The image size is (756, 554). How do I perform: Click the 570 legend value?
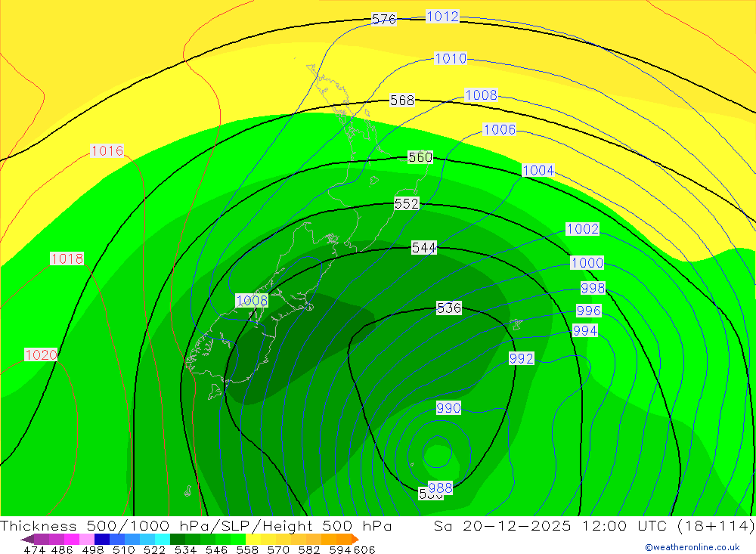click(277, 549)
